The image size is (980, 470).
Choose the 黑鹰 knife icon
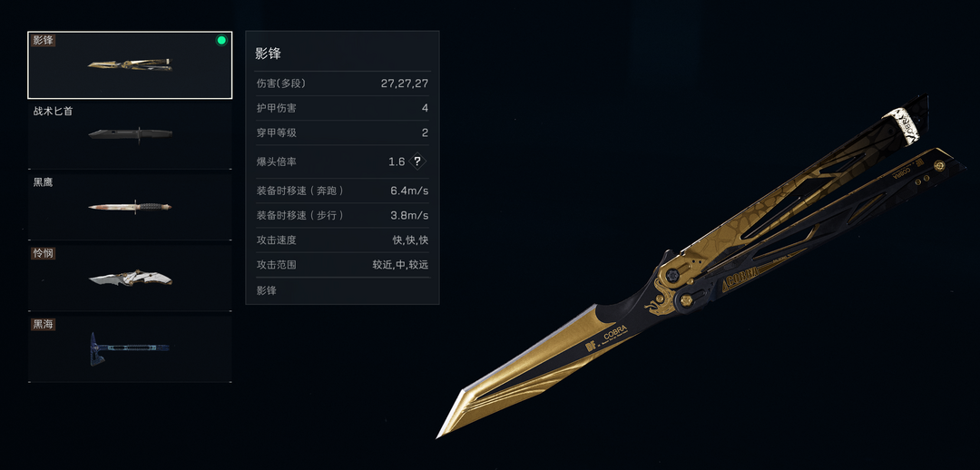pos(130,206)
